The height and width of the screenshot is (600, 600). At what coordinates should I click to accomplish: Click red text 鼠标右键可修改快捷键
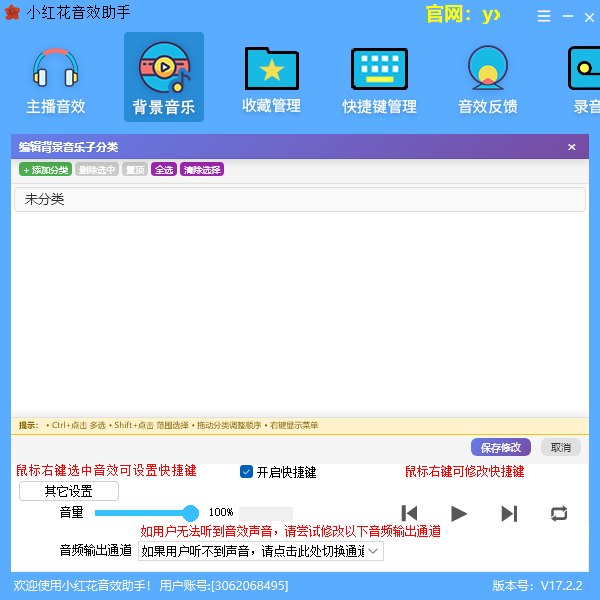(465, 471)
